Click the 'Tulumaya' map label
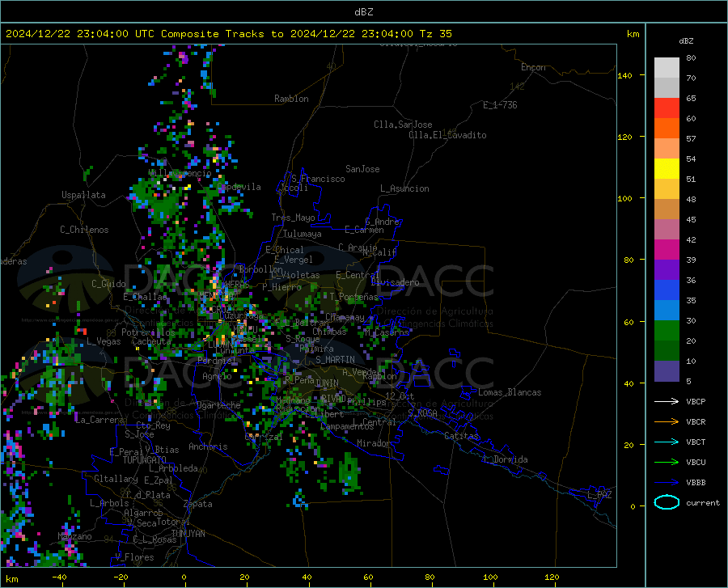 point(302,234)
